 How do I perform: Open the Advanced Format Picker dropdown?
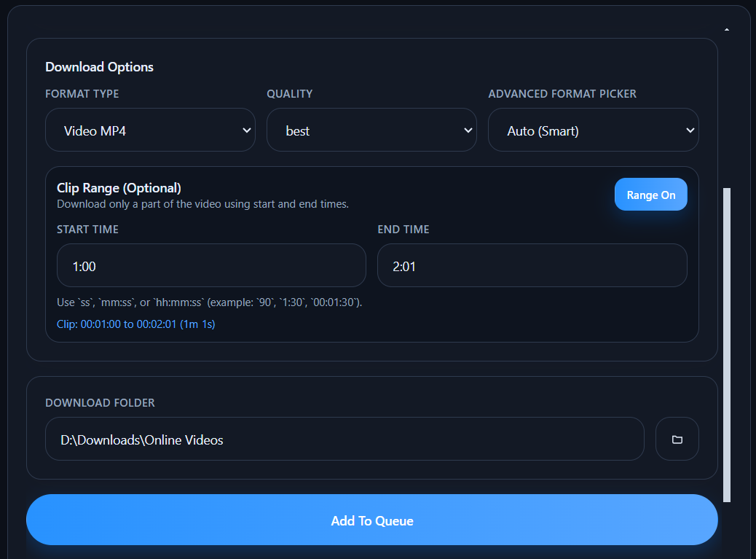[593, 130]
